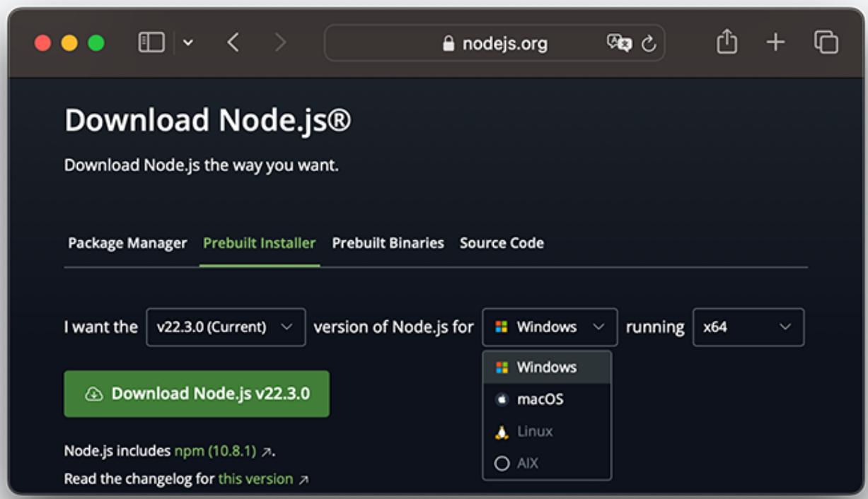Open the Share sheet icon
The image size is (868, 499).
point(727,43)
